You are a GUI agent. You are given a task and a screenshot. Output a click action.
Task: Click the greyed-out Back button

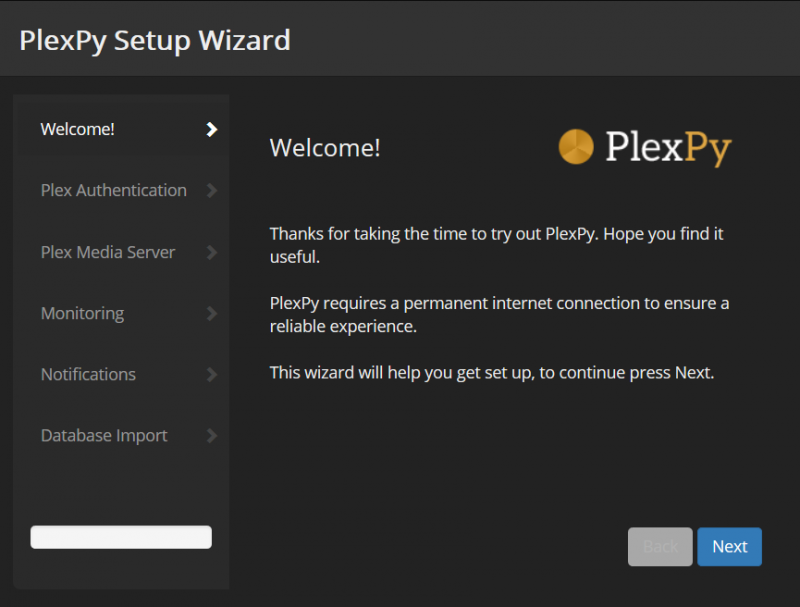coord(660,547)
